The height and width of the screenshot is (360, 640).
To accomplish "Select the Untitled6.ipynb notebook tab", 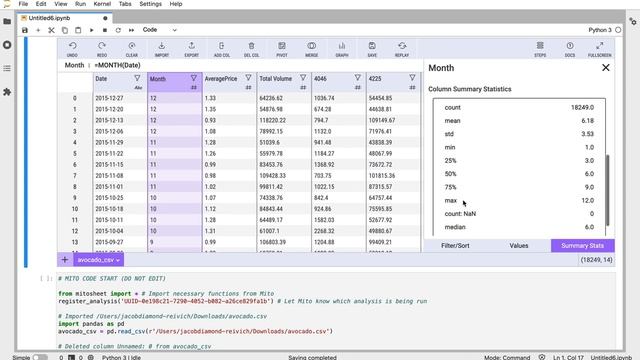I will 64,18.
